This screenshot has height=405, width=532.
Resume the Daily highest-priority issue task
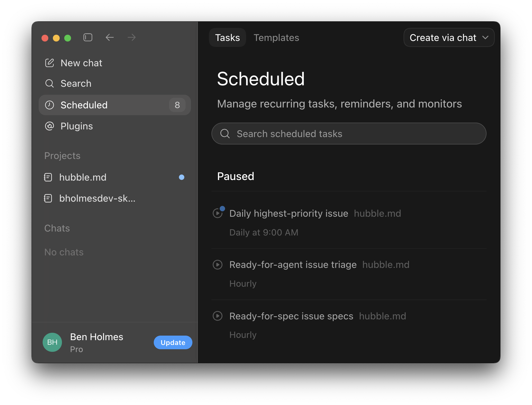(x=218, y=213)
